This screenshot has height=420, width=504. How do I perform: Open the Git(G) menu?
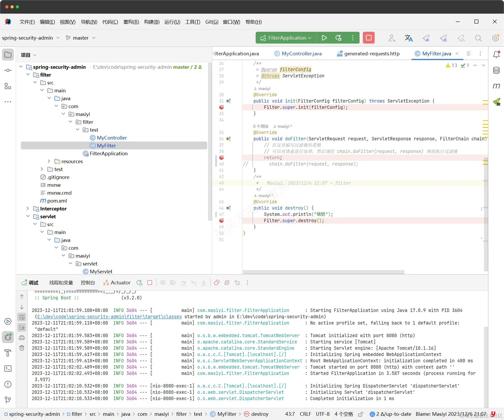click(212, 22)
